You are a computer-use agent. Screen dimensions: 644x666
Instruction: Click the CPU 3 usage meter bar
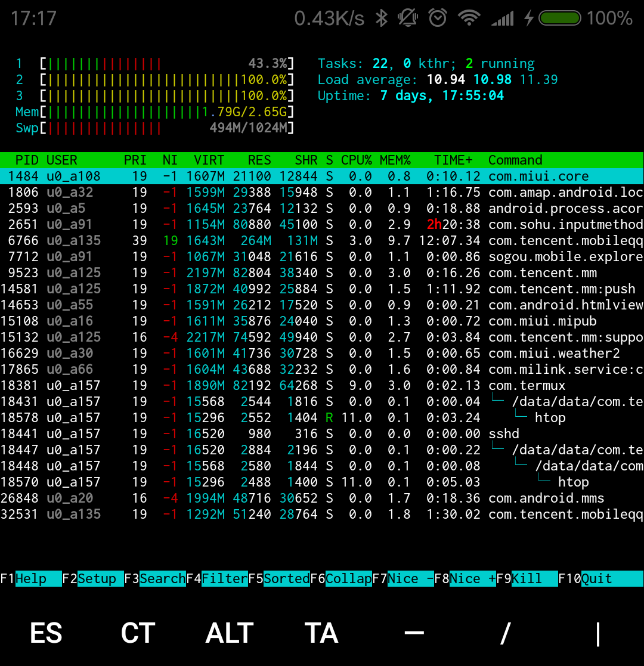pos(154,96)
